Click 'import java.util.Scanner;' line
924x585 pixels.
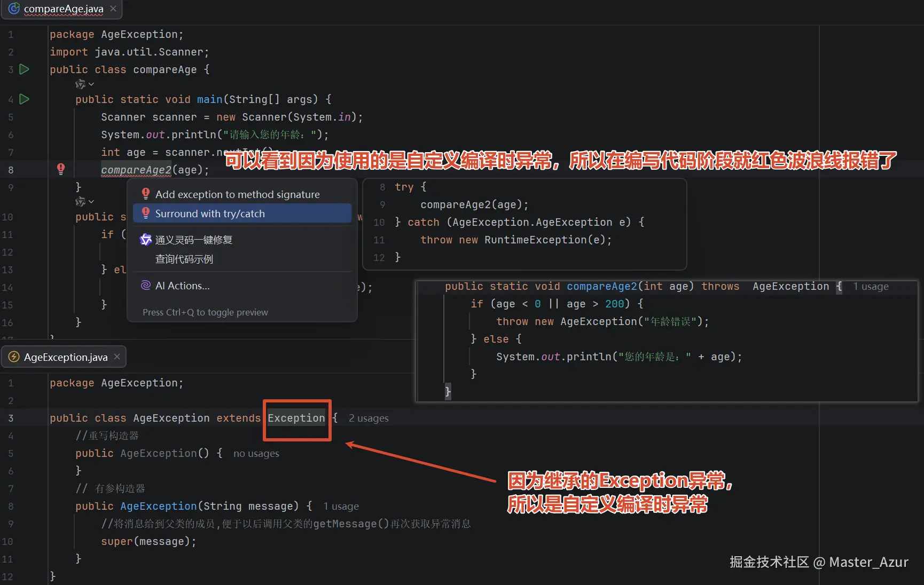click(129, 52)
